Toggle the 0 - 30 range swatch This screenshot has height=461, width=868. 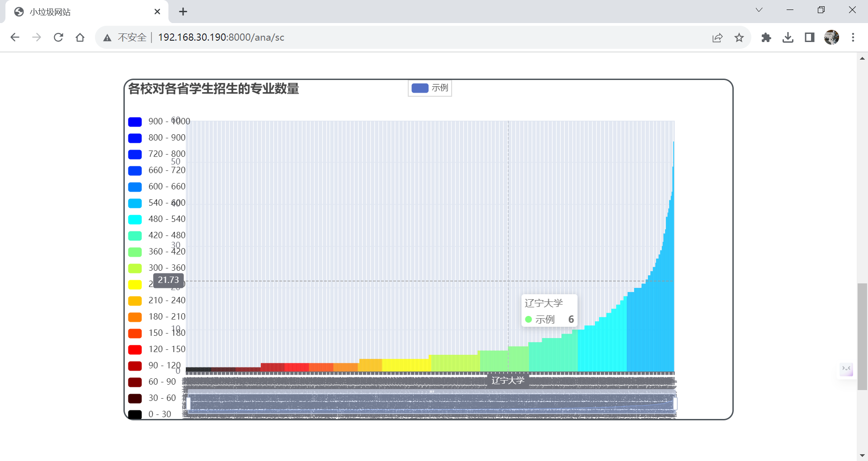[x=135, y=414]
